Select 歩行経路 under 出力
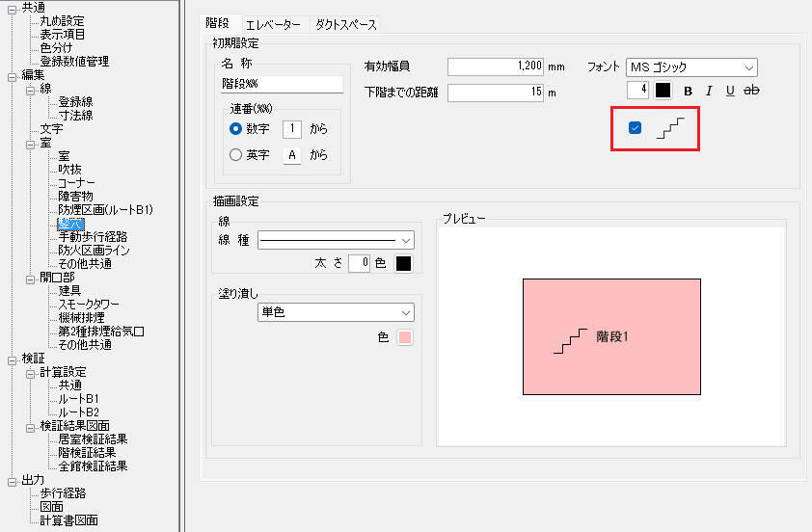Screen dimensions: 812x532 tap(63, 493)
